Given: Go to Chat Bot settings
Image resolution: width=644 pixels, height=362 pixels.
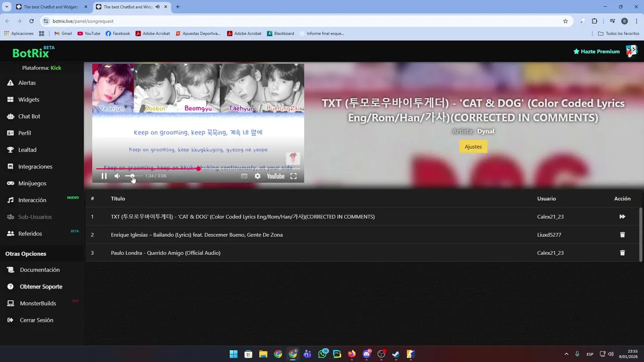Looking at the screenshot, I should (29, 116).
